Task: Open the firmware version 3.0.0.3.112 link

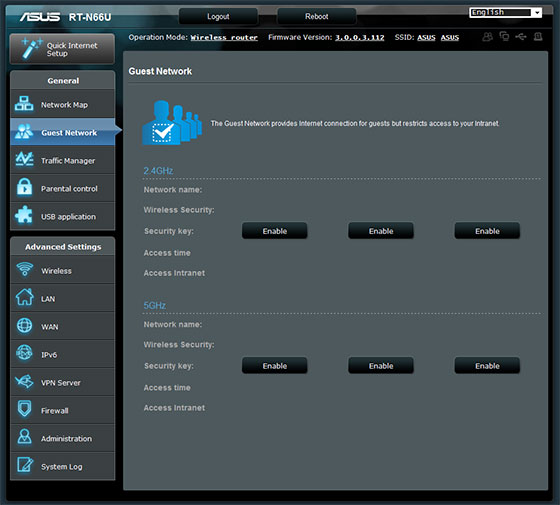Action: (360, 38)
